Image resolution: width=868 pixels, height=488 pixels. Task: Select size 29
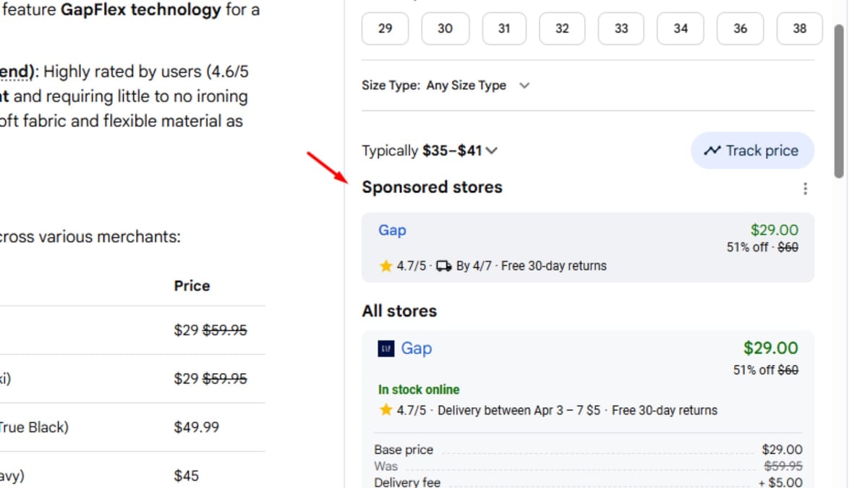[384, 28]
